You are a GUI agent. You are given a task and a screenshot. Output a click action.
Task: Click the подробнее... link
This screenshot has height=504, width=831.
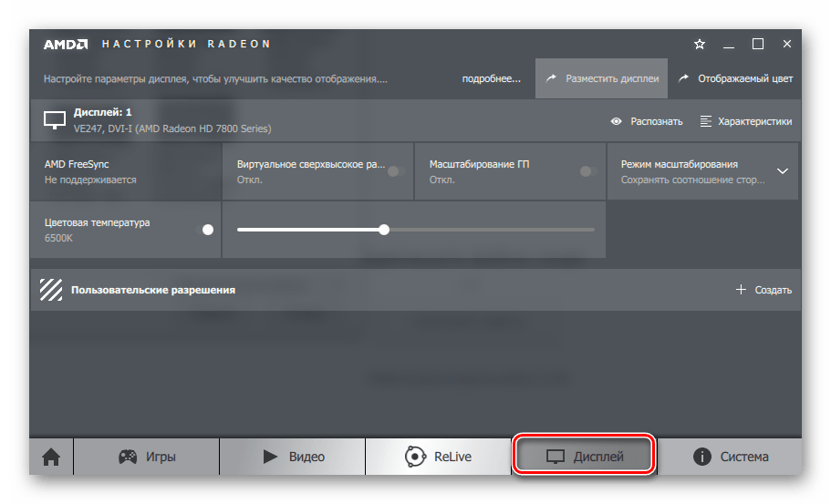[x=492, y=78]
